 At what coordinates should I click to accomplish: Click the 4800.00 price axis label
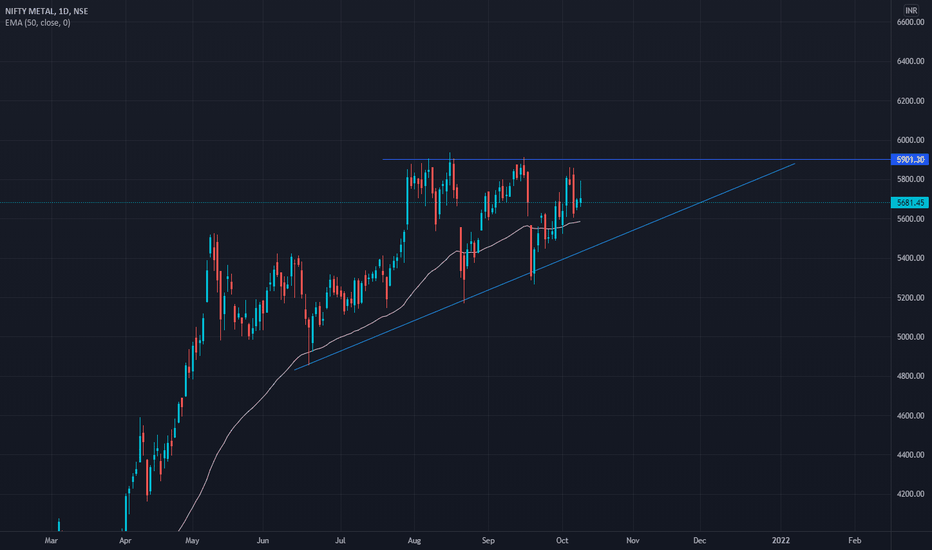(910, 376)
